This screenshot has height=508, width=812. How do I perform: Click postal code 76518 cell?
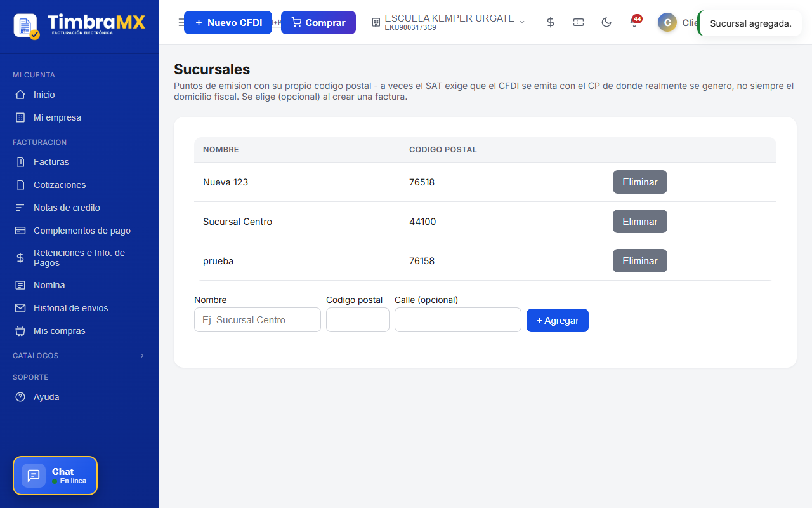click(x=422, y=182)
